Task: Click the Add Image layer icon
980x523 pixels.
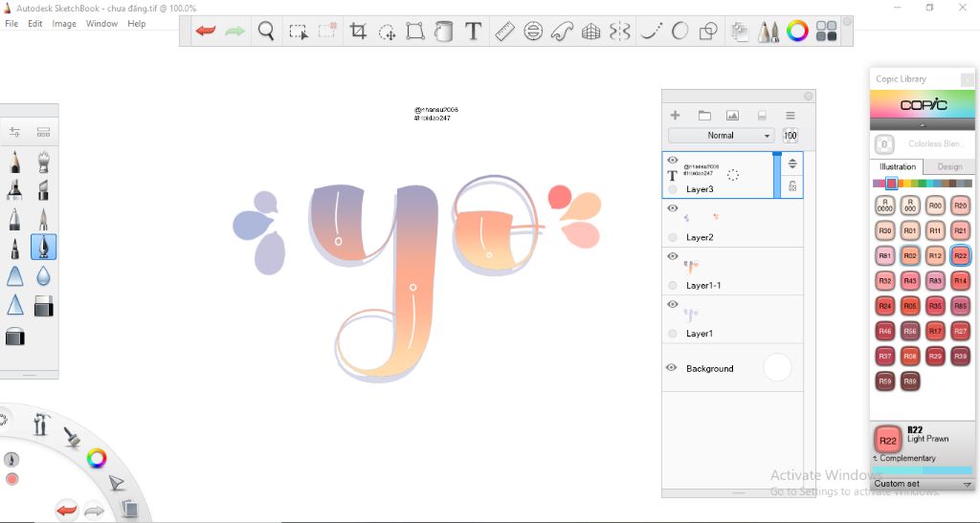Action: pos(732,116)
